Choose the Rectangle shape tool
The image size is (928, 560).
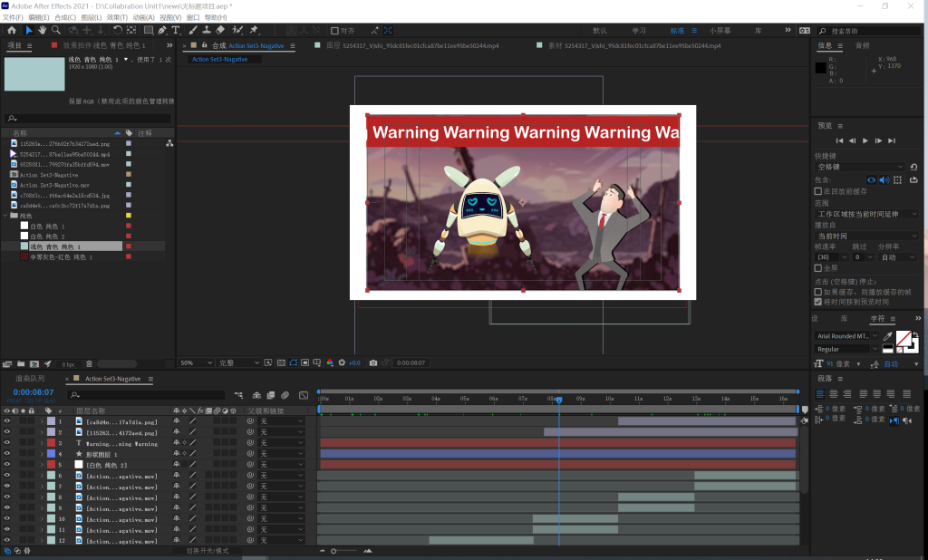click(x=148, y=30)
